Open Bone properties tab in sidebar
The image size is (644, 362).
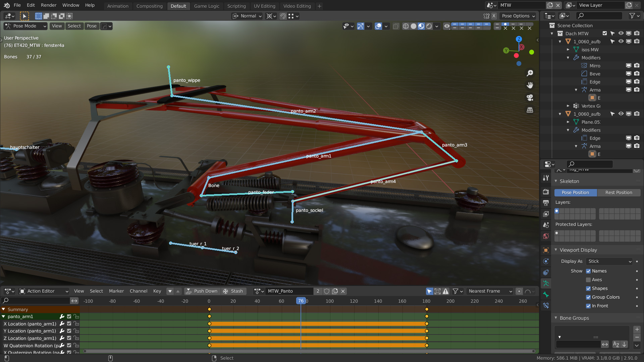pyautogui.click(x=546, y=295)
